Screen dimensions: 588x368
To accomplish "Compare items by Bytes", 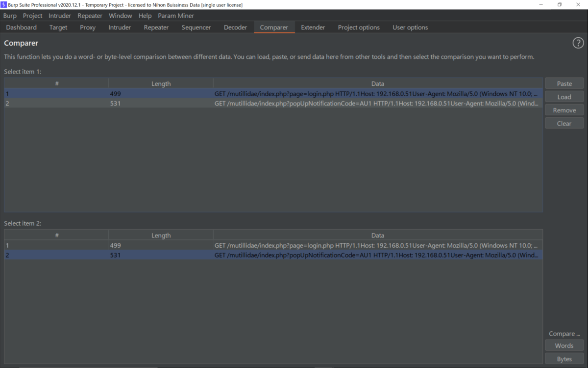I will (564, 359).
